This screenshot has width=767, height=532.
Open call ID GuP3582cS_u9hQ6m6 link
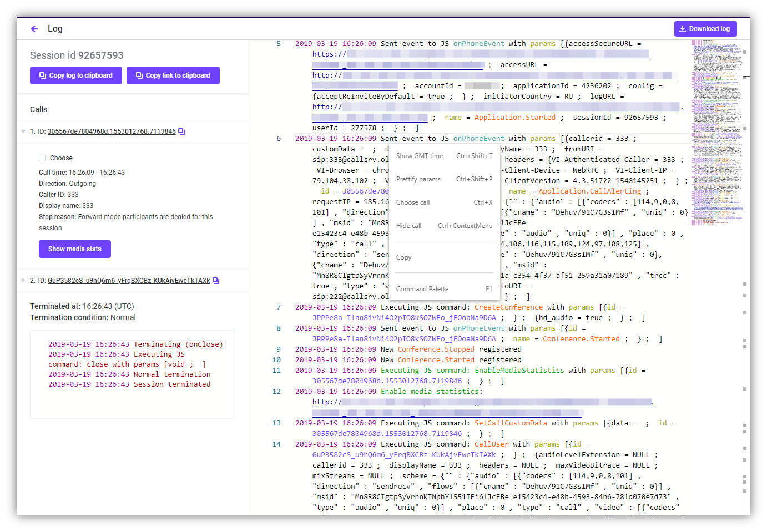[x=129, y=281]
